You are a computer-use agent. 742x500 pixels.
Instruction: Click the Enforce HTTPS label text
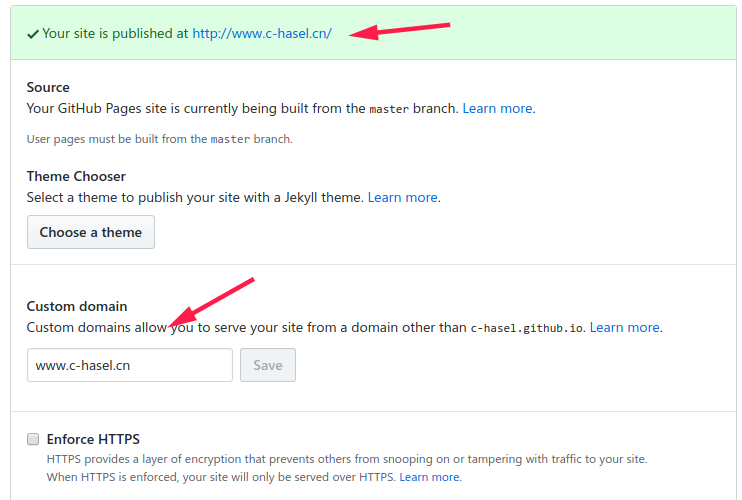pos(93,439)
